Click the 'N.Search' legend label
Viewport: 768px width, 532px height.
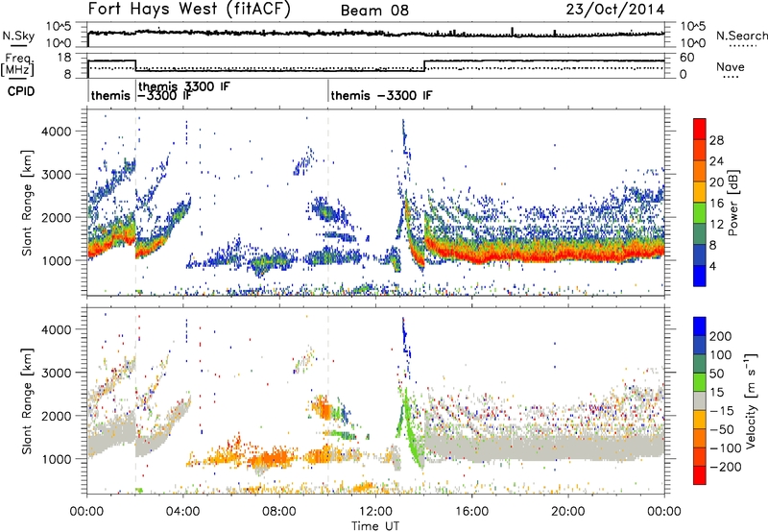(741, 36)
